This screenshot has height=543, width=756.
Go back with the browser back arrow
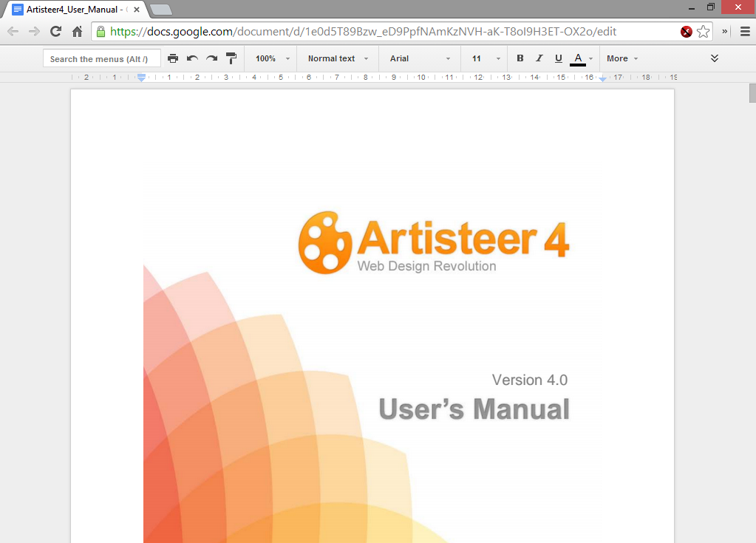point(13,32)
